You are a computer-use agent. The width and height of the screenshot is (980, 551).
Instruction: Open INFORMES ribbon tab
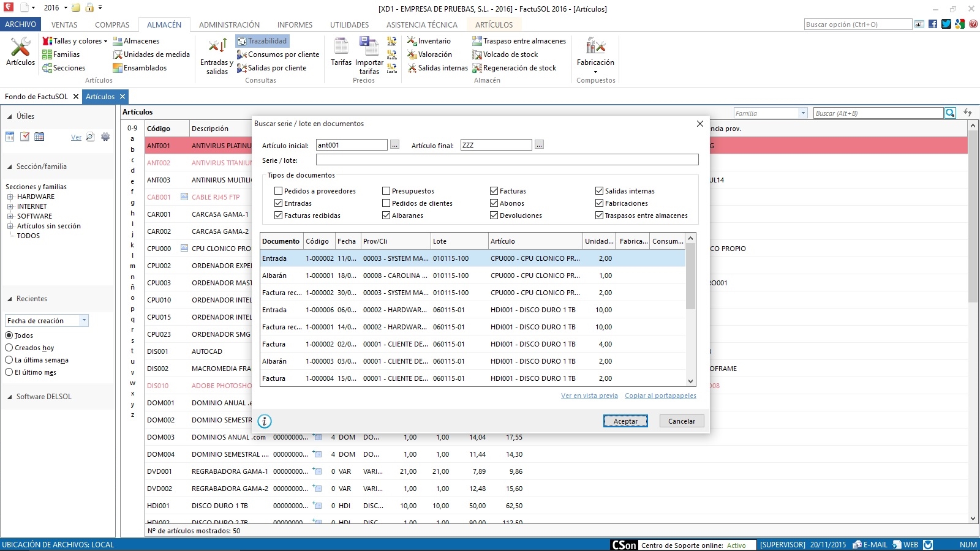pyautogui.click(x=295, y=25)
